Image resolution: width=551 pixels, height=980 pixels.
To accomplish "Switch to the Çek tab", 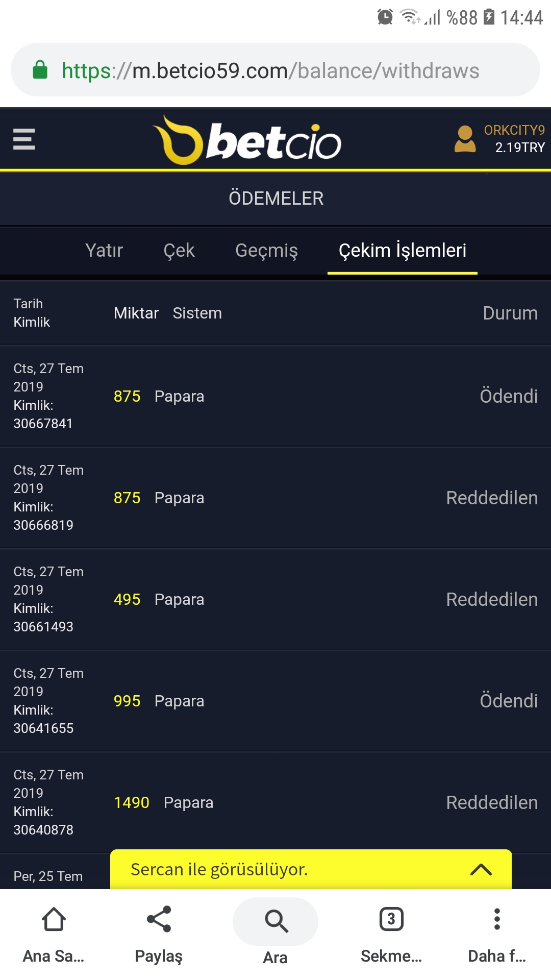I will tap(179, 251).
